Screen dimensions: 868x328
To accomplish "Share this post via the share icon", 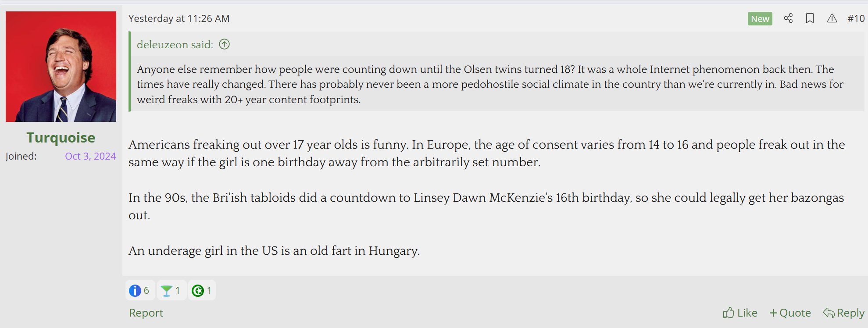I will [x=788, y=18].
